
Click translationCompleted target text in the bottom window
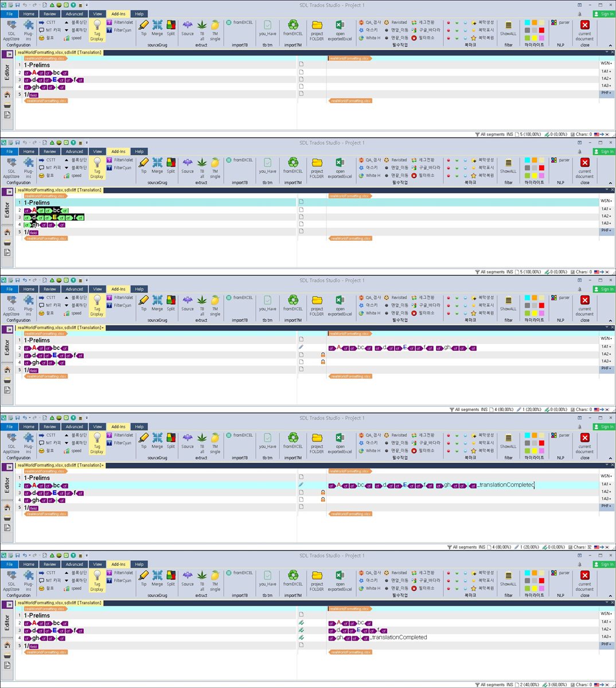tap(399, 637)
